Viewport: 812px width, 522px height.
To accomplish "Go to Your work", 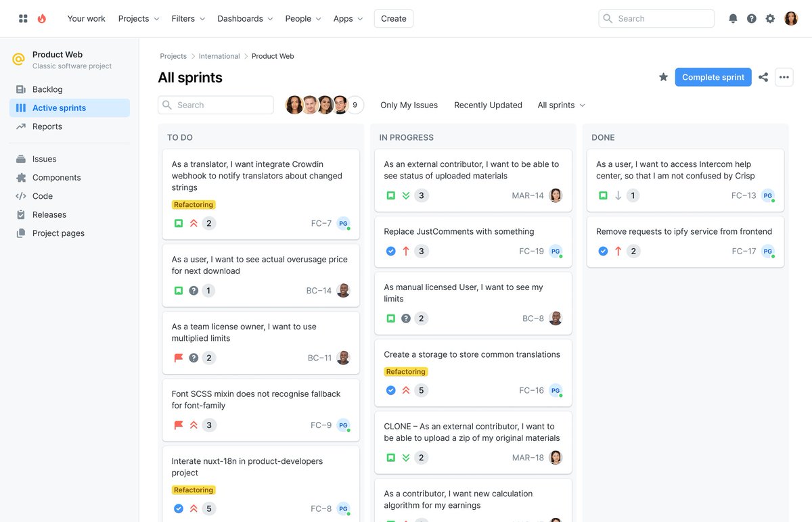I will coord(86,19).
